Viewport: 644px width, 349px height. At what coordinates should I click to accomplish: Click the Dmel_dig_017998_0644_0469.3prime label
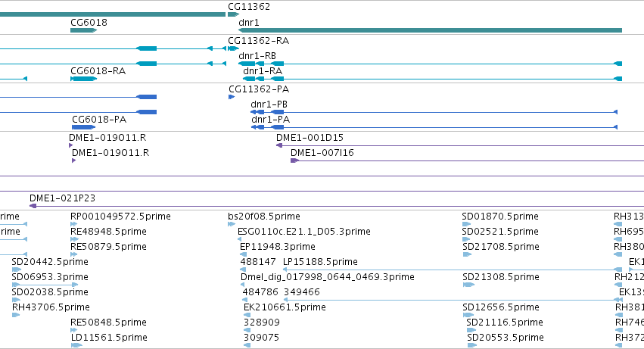tap(328, 277)
